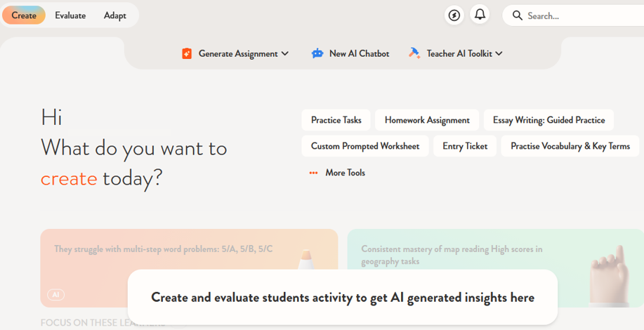Click the blue robot chatbot icon

(317, 53)
